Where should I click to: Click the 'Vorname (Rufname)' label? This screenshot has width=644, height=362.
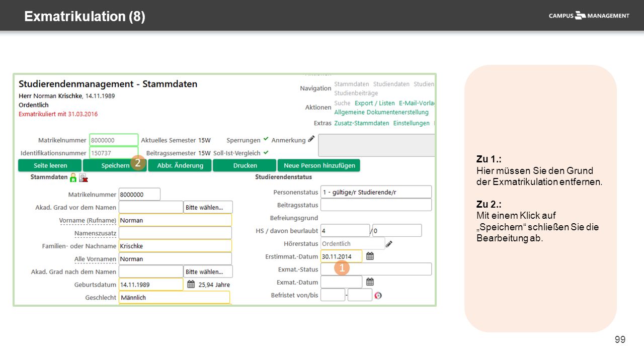(x=88, y=220)
